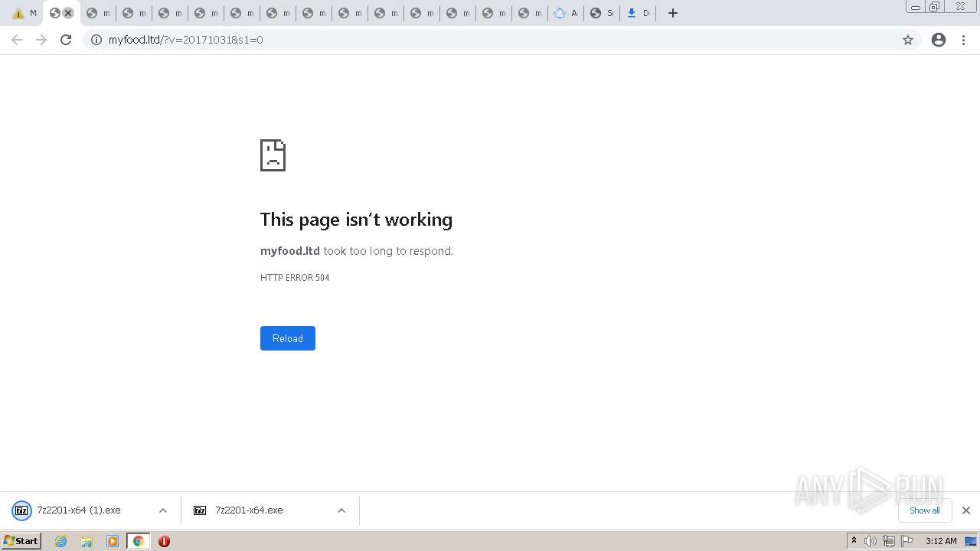
Task: Click the HTTP ERROR 504 text
Action: point(295,278)
